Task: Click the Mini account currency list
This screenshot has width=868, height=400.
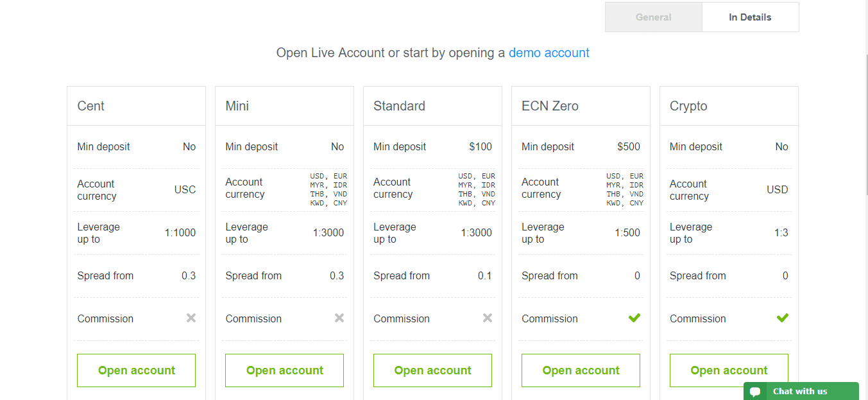Action: (328, 189)
